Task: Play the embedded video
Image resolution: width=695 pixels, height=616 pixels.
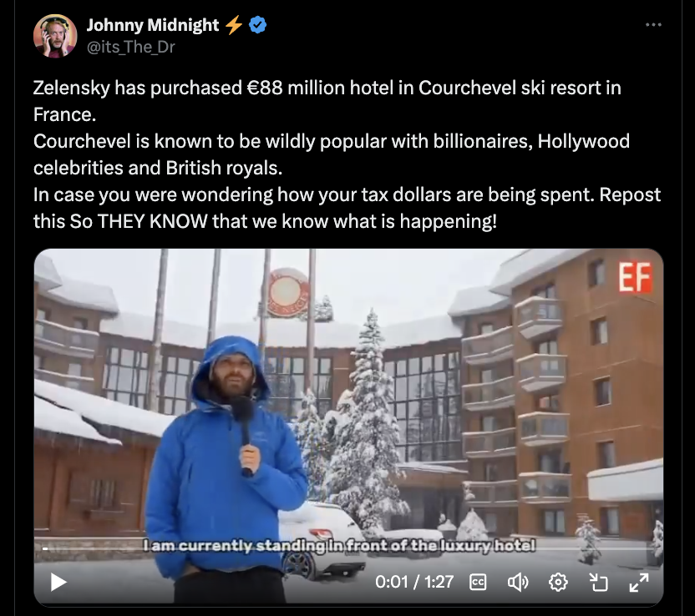Action: pos(58,582)
